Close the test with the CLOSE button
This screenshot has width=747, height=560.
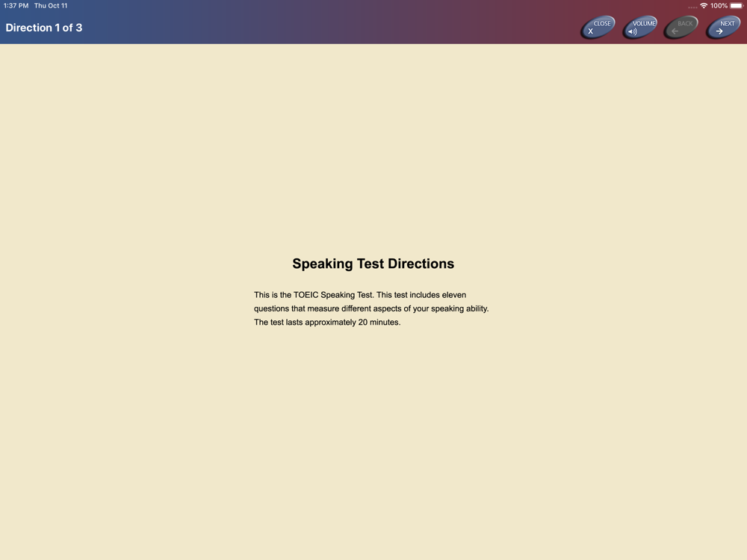click(x=598, y=28)
